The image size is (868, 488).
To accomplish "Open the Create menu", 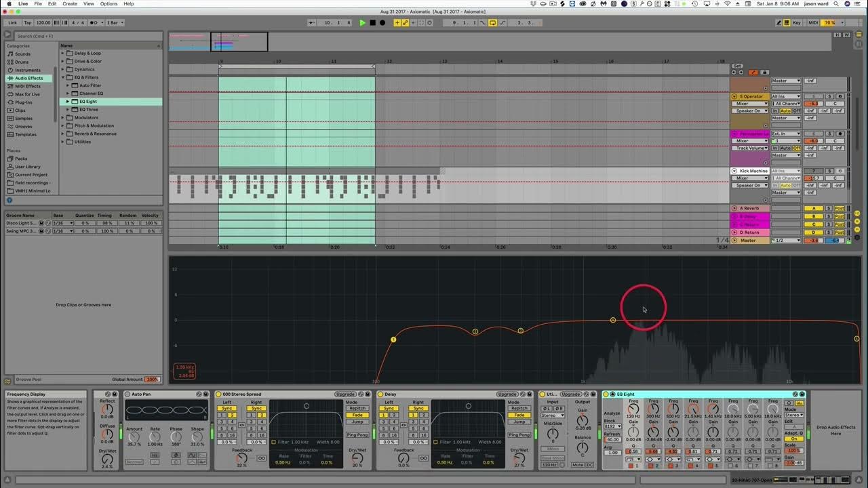I will click(x=70, y=3).
